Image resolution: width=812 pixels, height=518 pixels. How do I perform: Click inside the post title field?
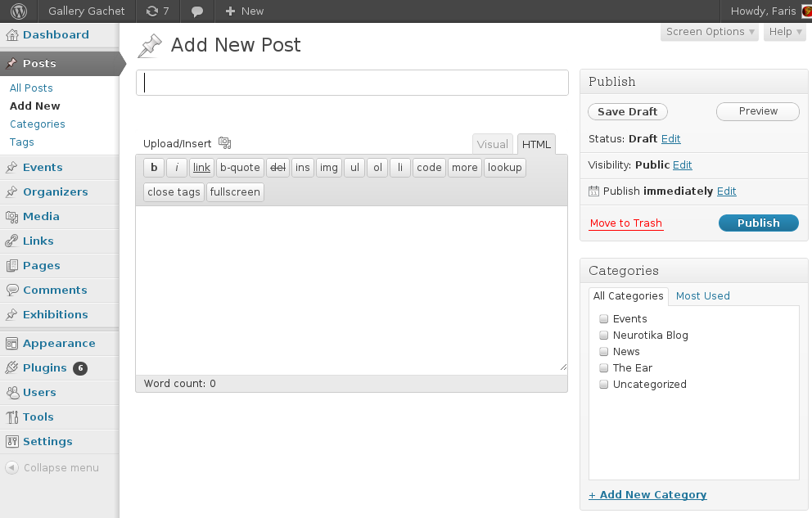pos(352,82)
